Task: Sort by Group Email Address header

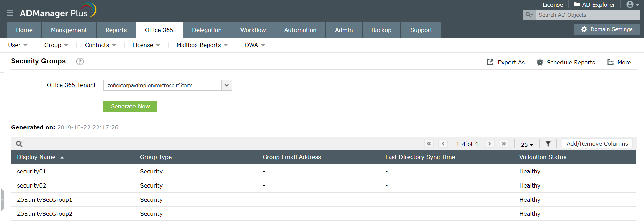Action: click(x=291, y=157)
